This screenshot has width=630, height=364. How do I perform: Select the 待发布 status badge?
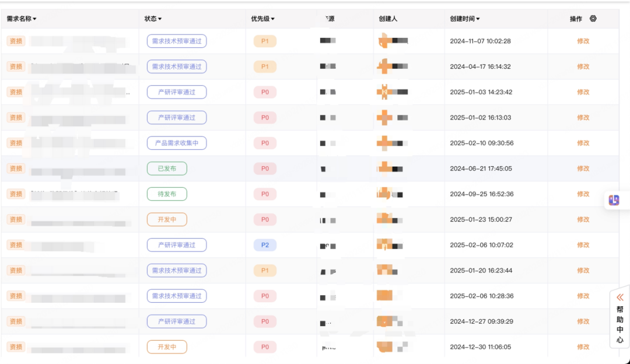pyautogui.click(x=167, y=194)
